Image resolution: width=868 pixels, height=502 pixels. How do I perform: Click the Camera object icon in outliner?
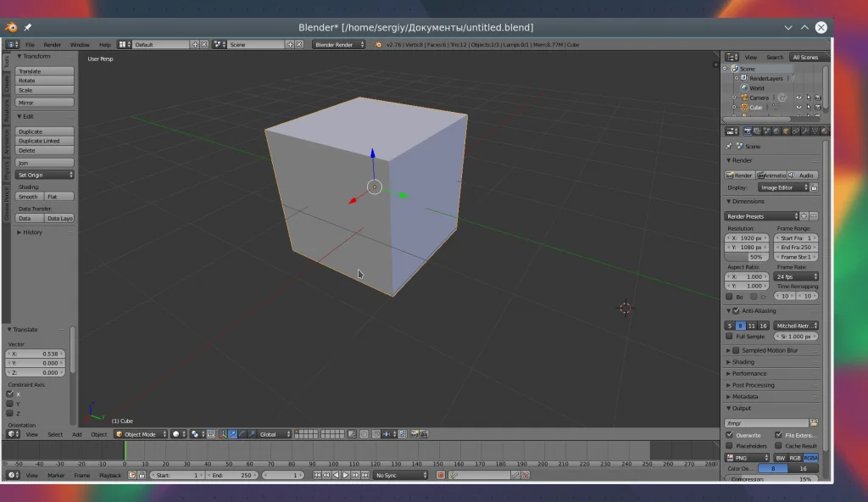pos(743,98)
